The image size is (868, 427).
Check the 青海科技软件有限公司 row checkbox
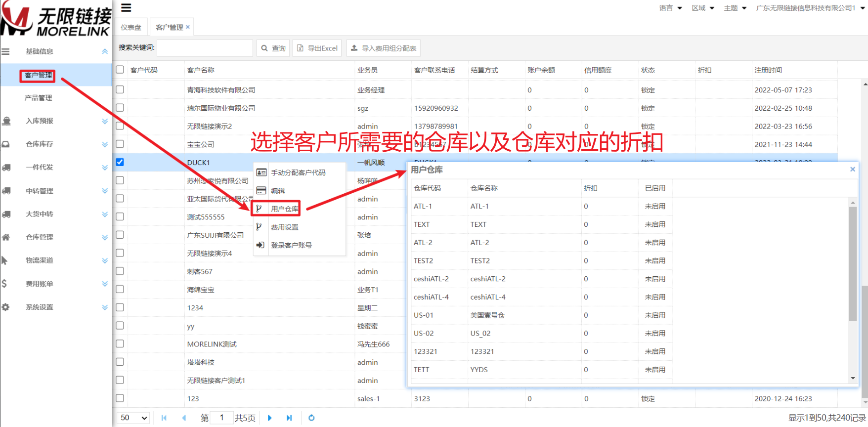click(x=120, y=89)
